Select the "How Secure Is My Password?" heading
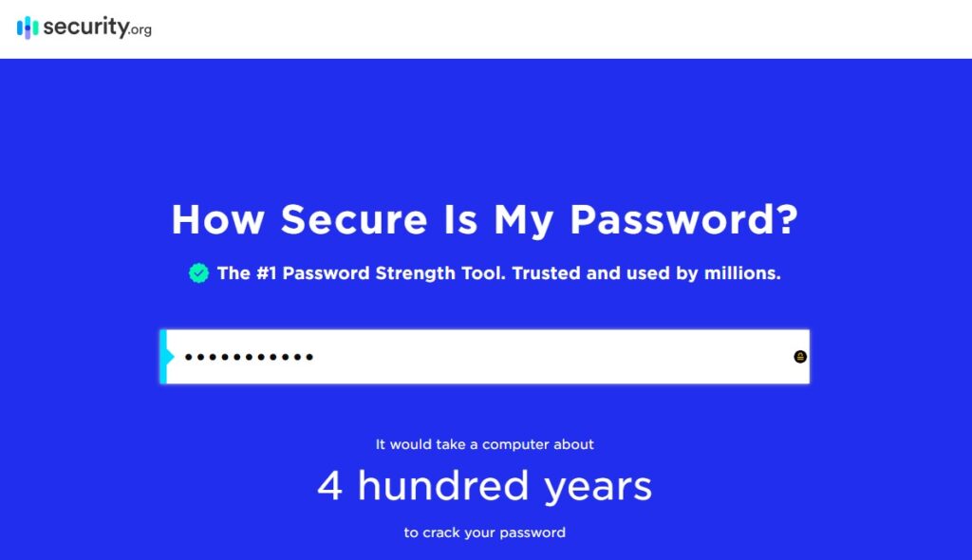Viewport: 972px width, 560px height. [485, 219]
